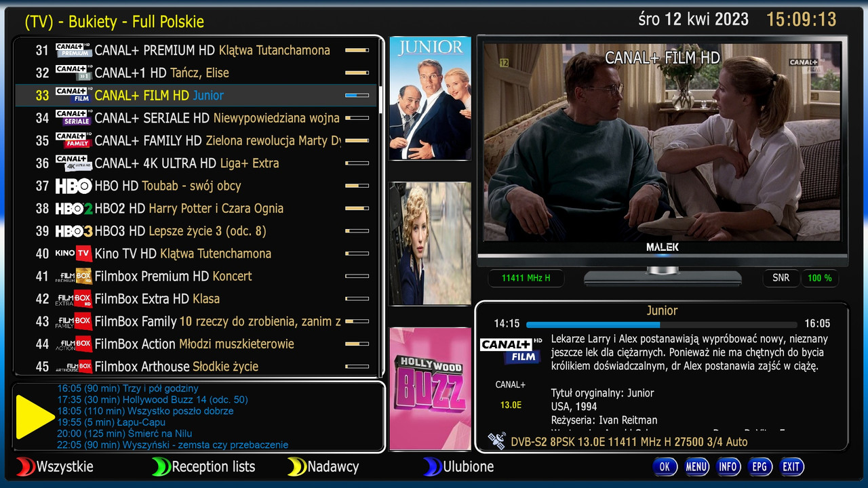Select upcoming event Trzy i pół godziny
Viewport: 868px width, 488px height.
click(x=127, y=388)
